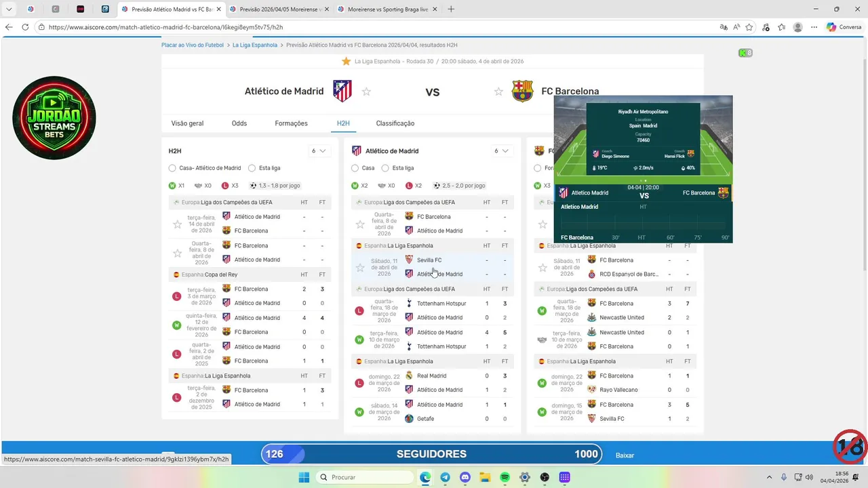This screenshot has width=868, height=488.
Task: Open Tottenham Hotspur 18 de março match
Action: 433,310
